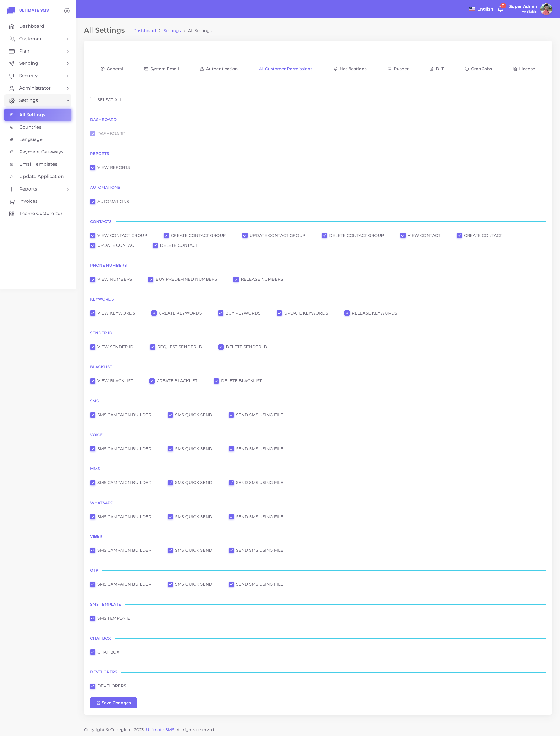560x737 pixels.
Task: Open the Cron Jobs tab
Action: [x=478, y=69]
